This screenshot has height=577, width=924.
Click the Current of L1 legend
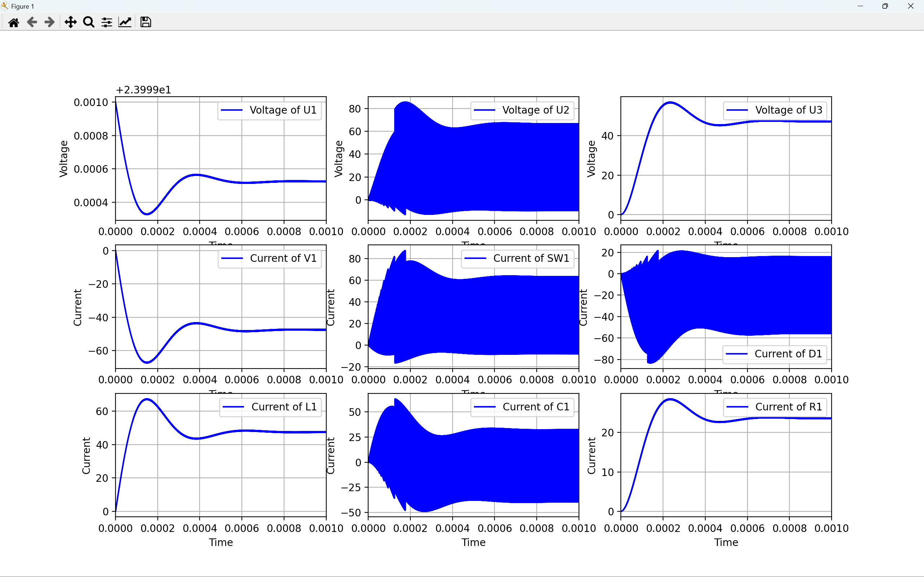(x=270, y=407)
